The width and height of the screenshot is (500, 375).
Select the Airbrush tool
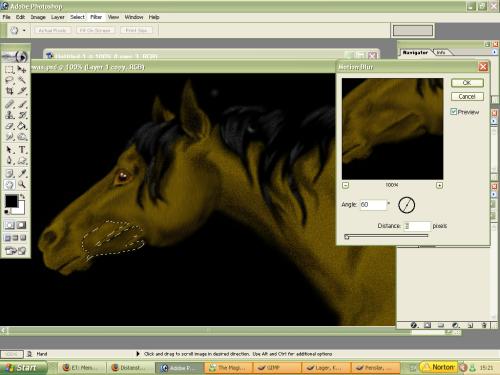tap(9, 104)
